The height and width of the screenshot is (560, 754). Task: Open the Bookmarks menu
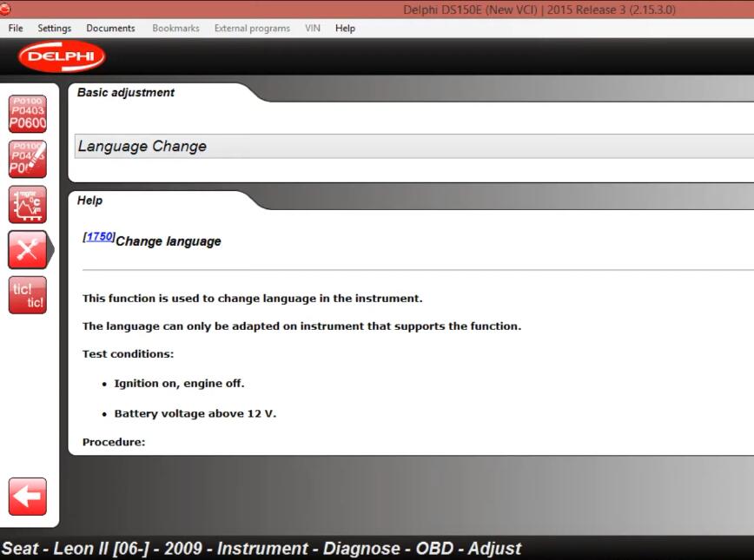click(x=175, y=29)
